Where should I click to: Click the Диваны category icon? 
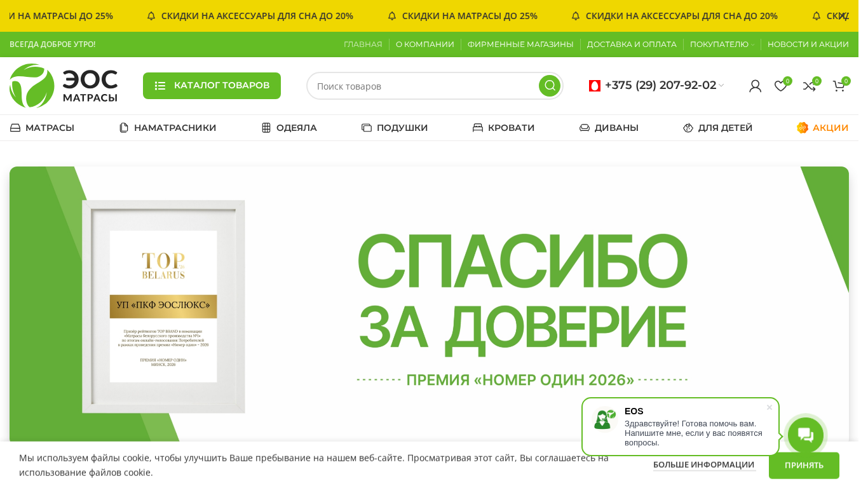click(x=585, y=128)
